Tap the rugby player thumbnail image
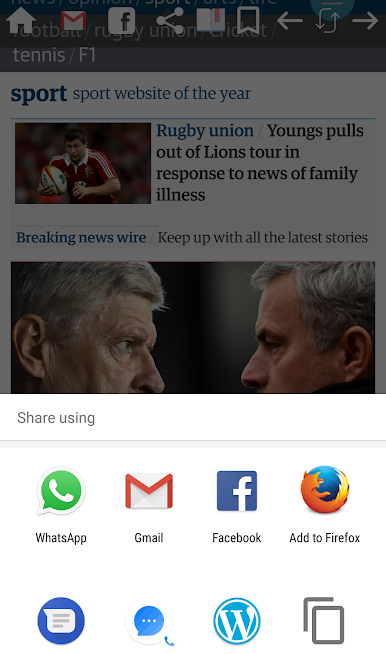The height and width of the screenshot is (654, 386). 83,163
